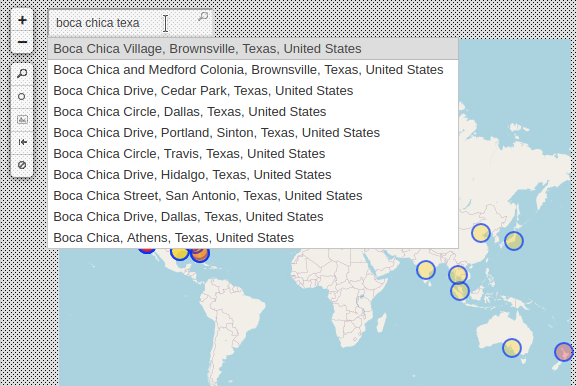This screenshot has width=577, height=386.
Task: Choose 'Boca Chica Drive, Portland, Sinton' result
Action: click(x=253, y=133)
